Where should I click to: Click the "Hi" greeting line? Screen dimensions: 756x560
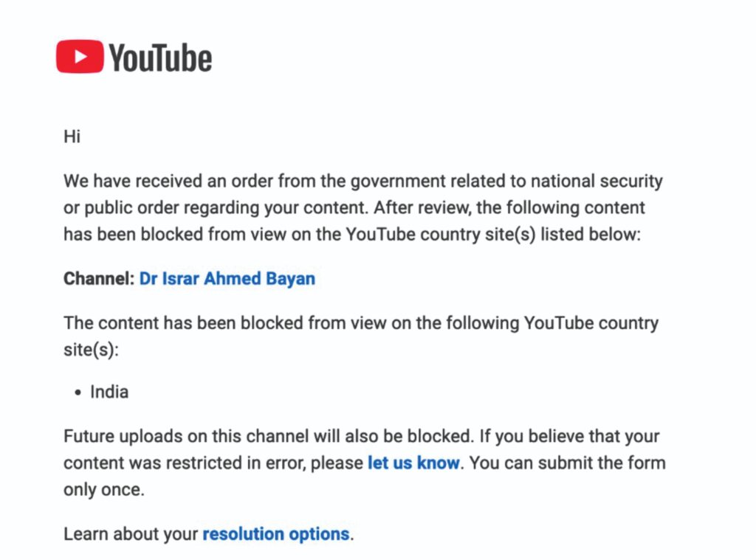click(72, 137)
